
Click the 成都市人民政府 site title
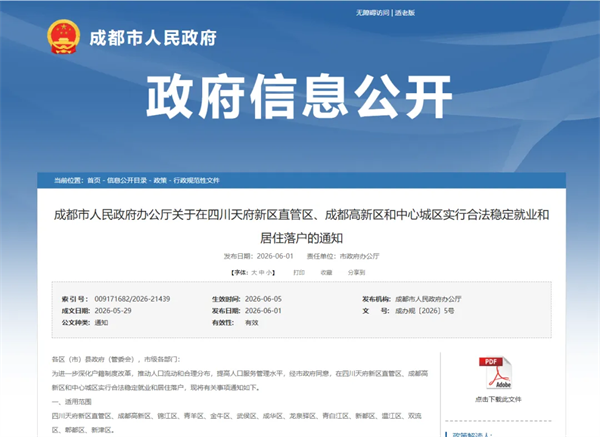tap(153, 38)
